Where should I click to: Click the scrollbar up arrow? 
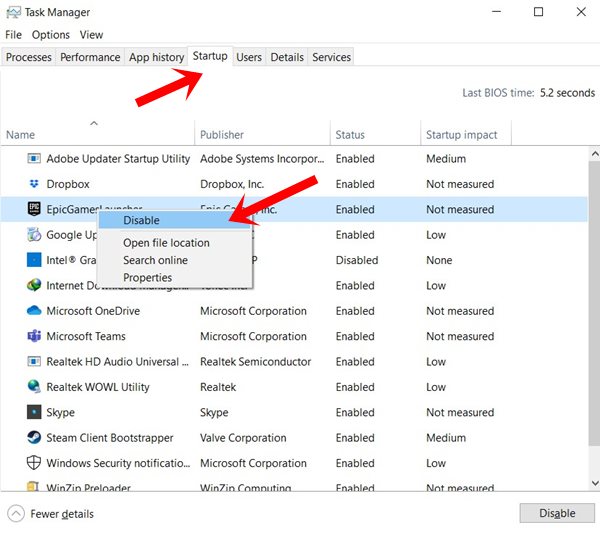pos(595,154)
